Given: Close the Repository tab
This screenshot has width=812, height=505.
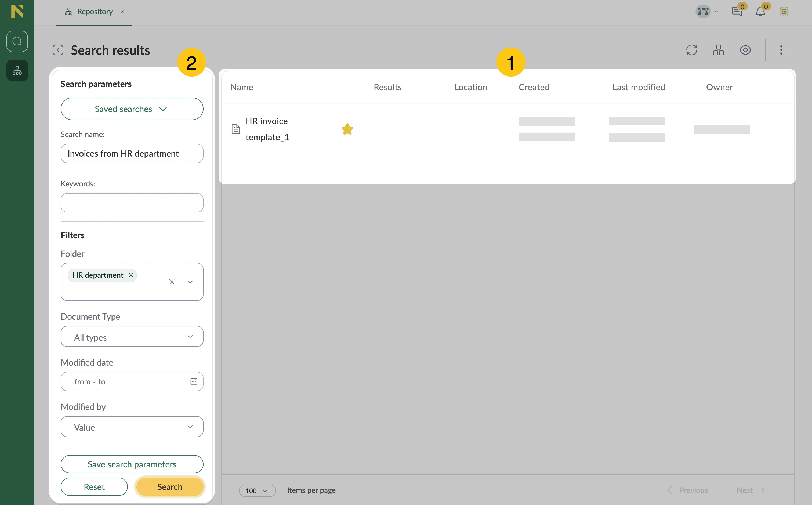Looking at the screenshot, I should coord(122,11).
